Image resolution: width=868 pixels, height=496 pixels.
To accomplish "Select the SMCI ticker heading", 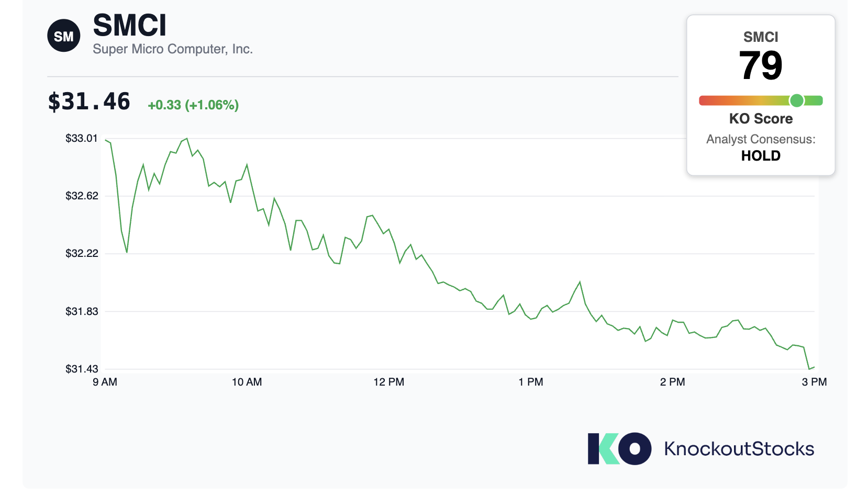I will click(130, 25).
